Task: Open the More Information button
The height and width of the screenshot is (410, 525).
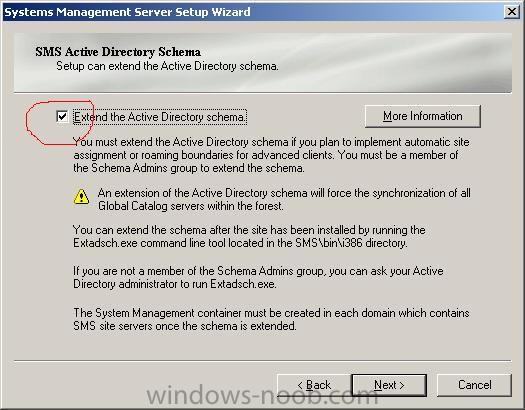Action: (x=423, y=116)
